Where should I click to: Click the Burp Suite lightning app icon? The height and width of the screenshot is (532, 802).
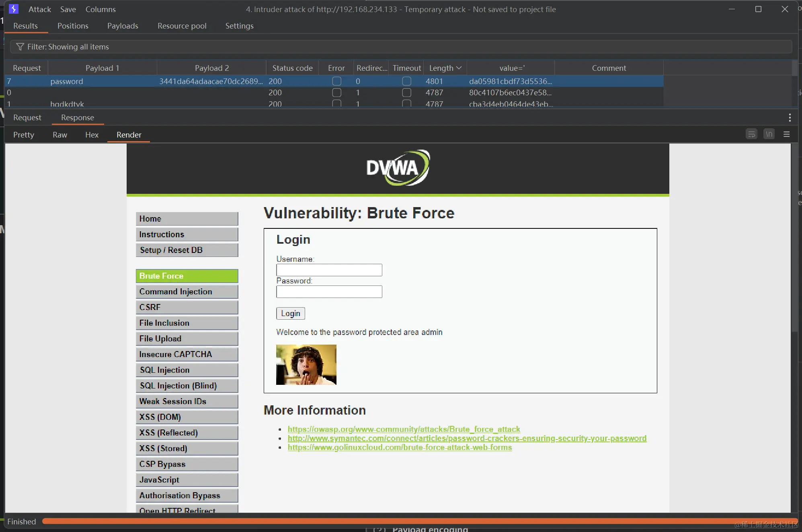pyautogui.click(x=14, y=9)
